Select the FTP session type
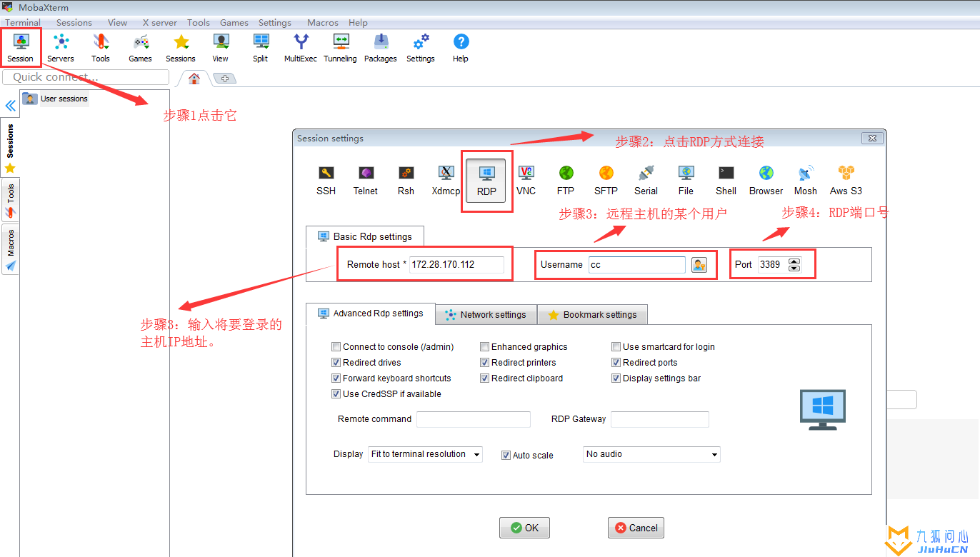This screenshot has height=557, width=980. click(x=566, y=180)
